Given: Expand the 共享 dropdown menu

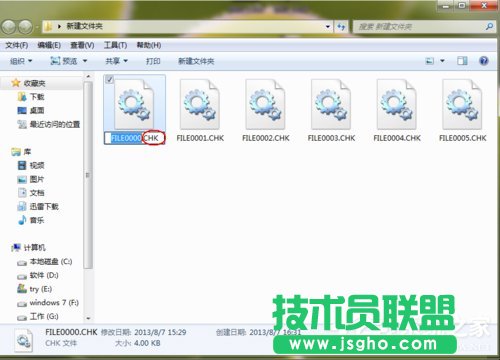Looking at the screenshot, I should (116, 61).
